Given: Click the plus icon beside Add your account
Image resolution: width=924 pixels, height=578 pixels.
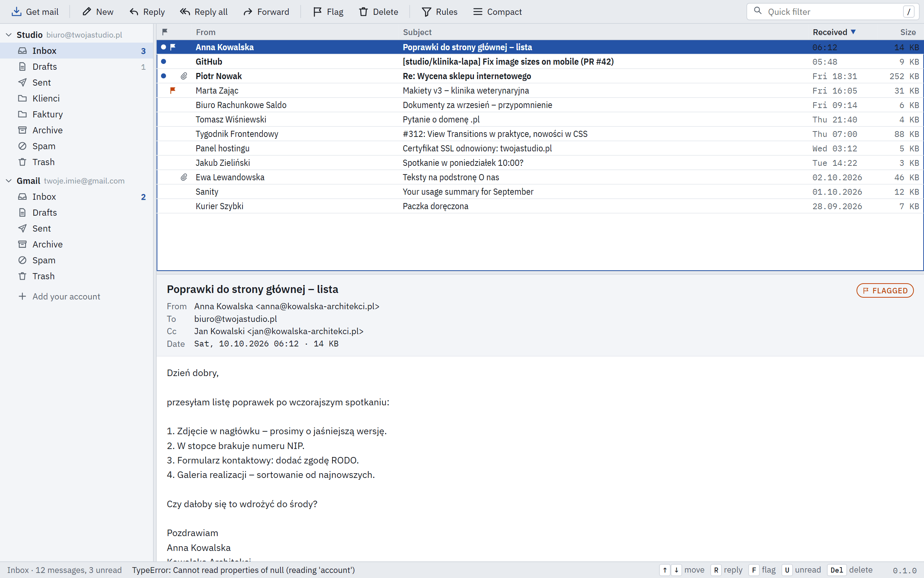Looking at the screenshot, I should pos(22,296).
